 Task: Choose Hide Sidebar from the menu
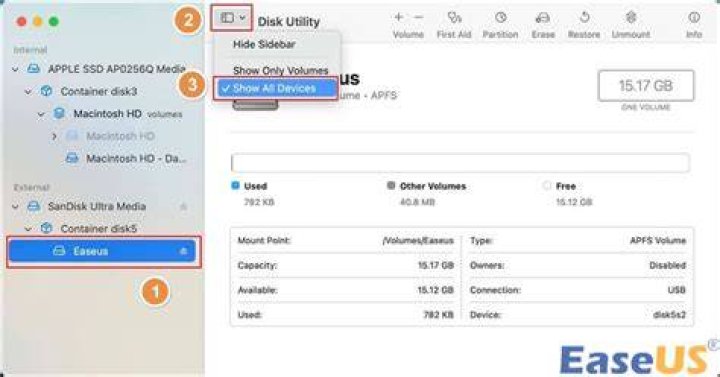click(264, 45)
